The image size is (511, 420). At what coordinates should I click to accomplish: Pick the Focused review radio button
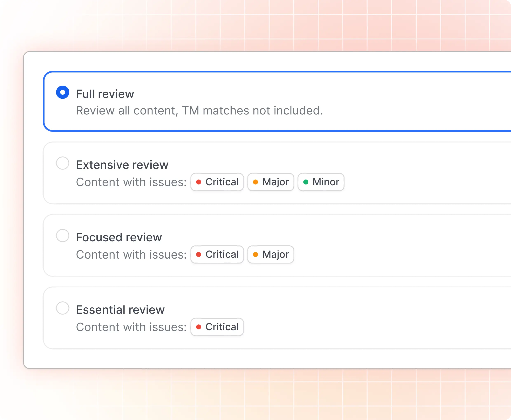pyautogui.click(x=63, y=236)
